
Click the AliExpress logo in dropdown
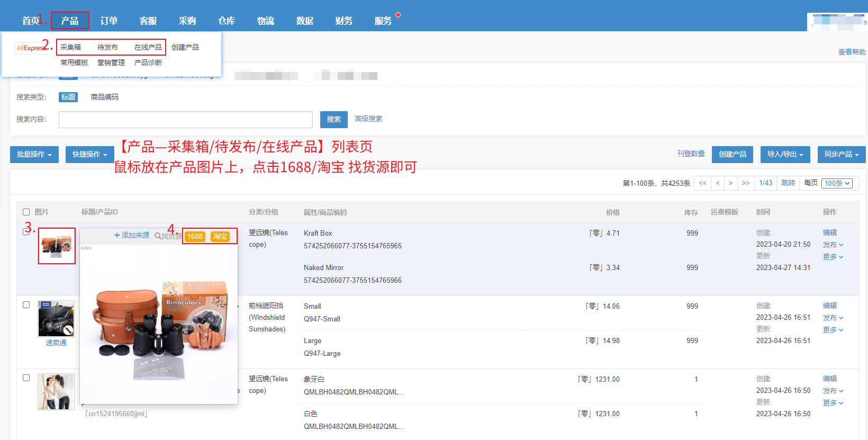(31, 48)
